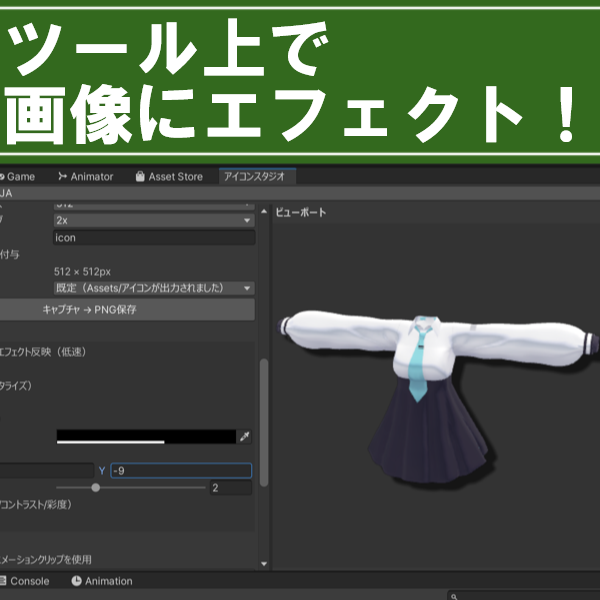The image size is (600, 600).
Task: Click the black color swatch bar
Action: (x=146, y=437)
